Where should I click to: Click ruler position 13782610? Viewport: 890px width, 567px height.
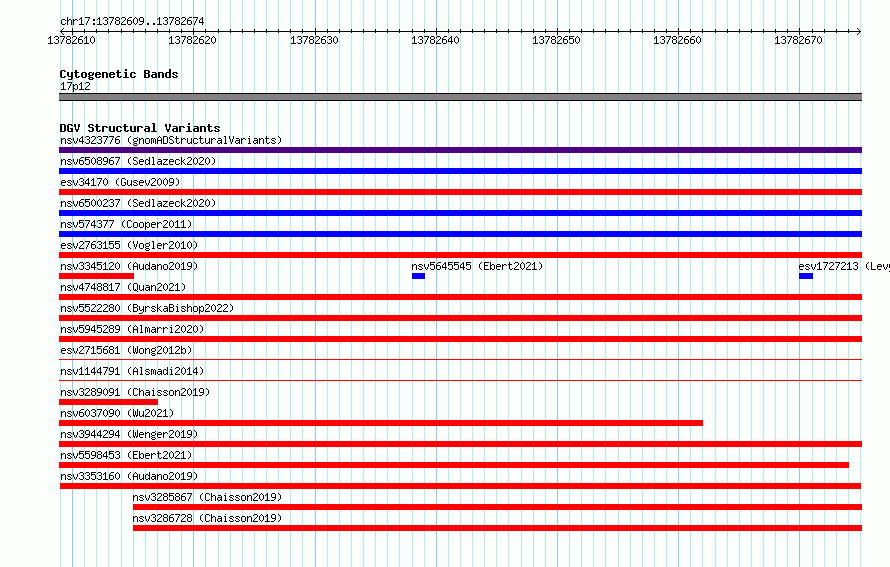tap(72, 40)
